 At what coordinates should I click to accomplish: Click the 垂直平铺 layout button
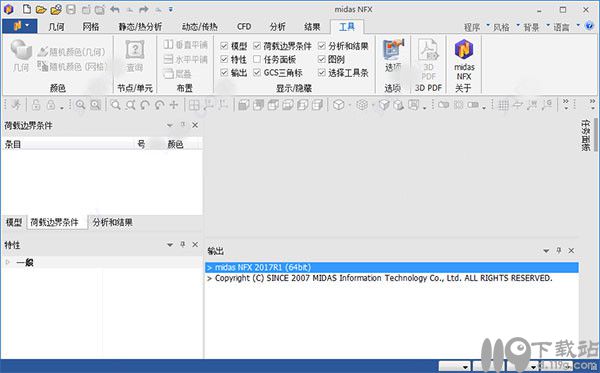click(185, 45)
